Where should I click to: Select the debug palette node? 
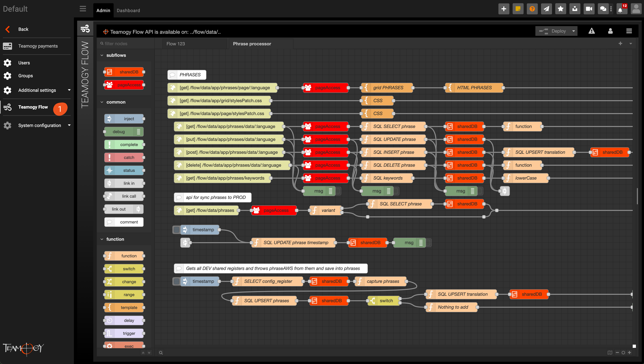(x=124, y=132)
